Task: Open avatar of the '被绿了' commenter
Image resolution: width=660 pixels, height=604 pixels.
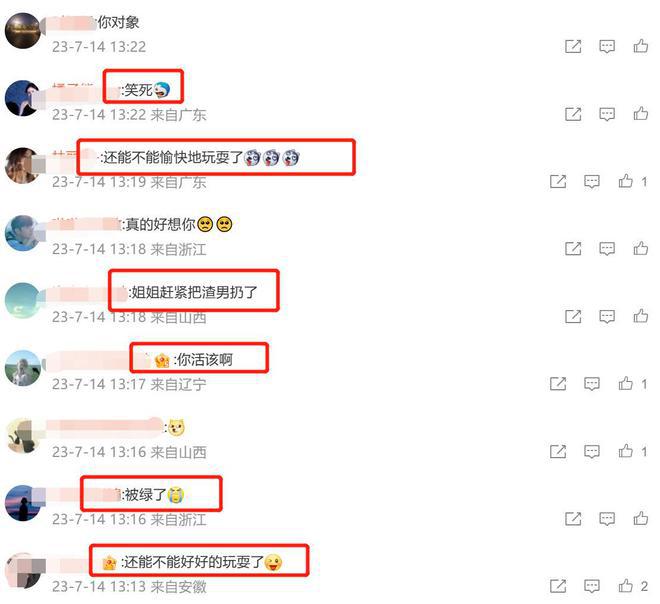Action: point(22,503)
